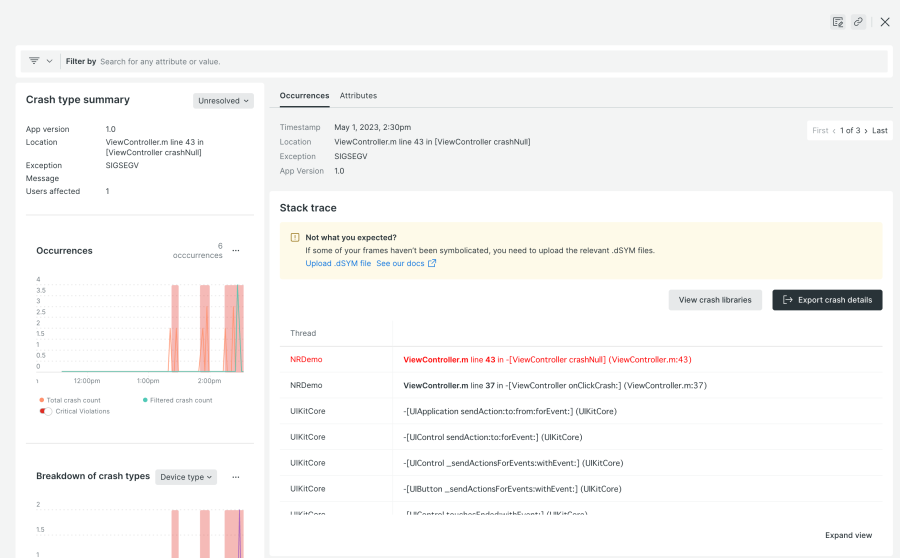Expand the Device type dropdown
Screen dimensions: 900x558
tap(186, 477)
